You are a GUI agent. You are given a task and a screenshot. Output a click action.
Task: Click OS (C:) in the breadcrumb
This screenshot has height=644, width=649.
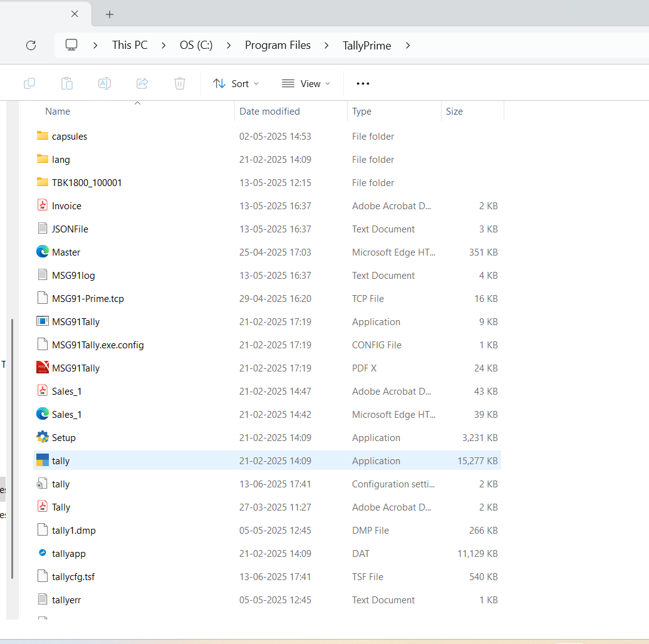(196, 45)
